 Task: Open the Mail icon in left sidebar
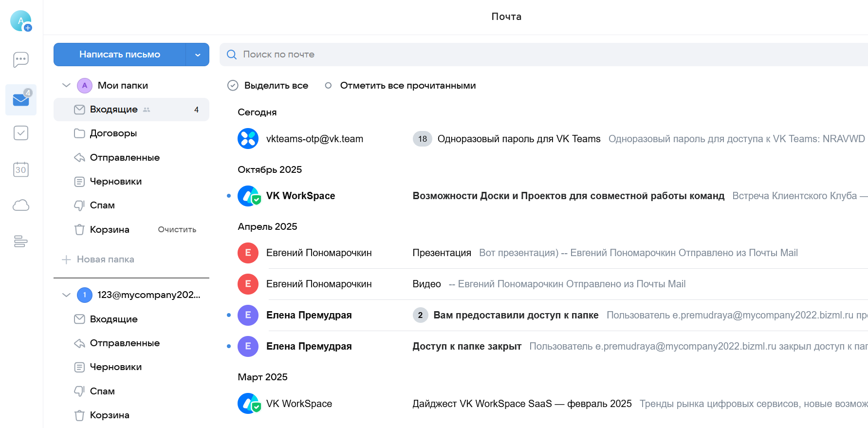(20, 99)
